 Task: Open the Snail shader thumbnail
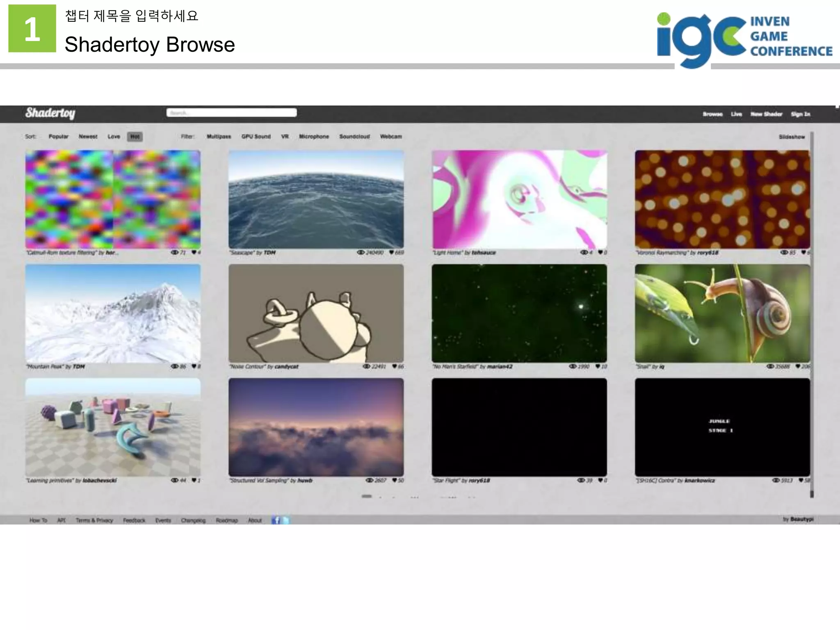pyautogui.click(x=722, y=313)
